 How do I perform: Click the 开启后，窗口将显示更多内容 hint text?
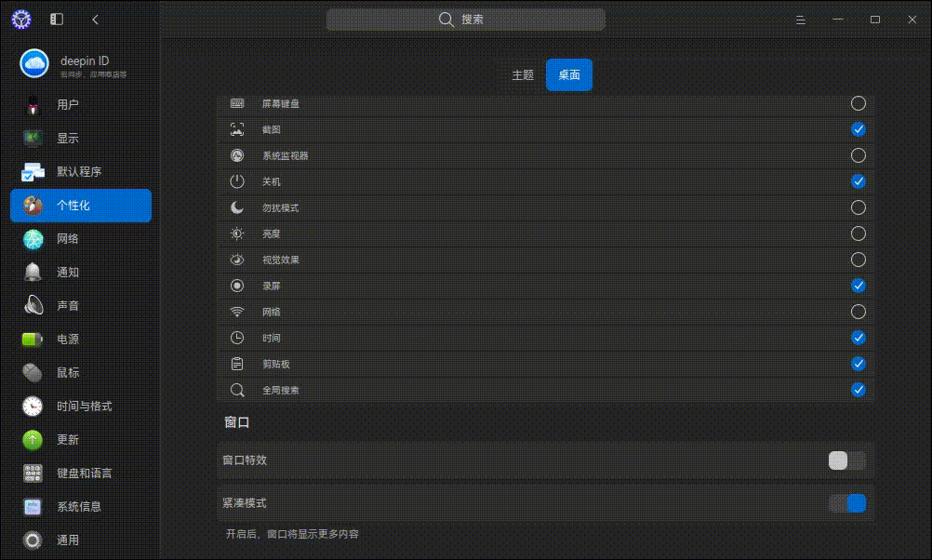coord(292,534)
